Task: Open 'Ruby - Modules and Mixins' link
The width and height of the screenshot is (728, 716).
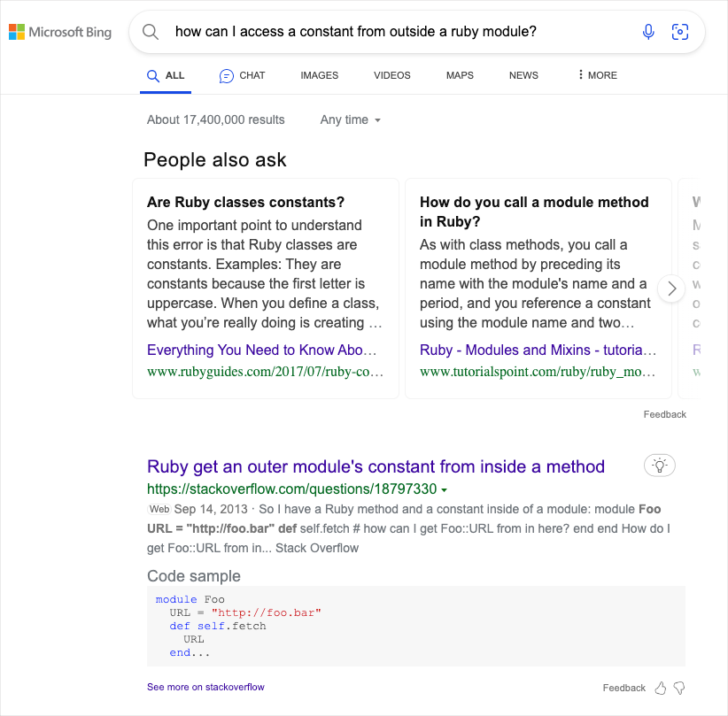Action: click(x=538, y=350)
